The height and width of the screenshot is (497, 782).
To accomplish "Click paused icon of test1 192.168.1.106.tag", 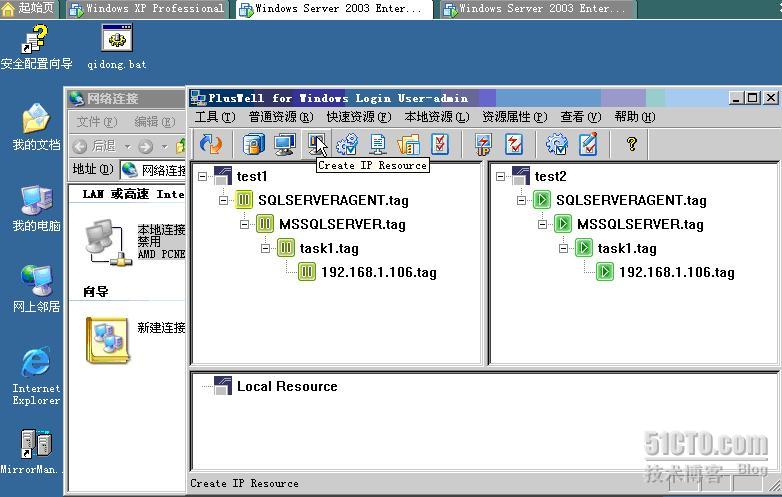I will click(307, 272).
